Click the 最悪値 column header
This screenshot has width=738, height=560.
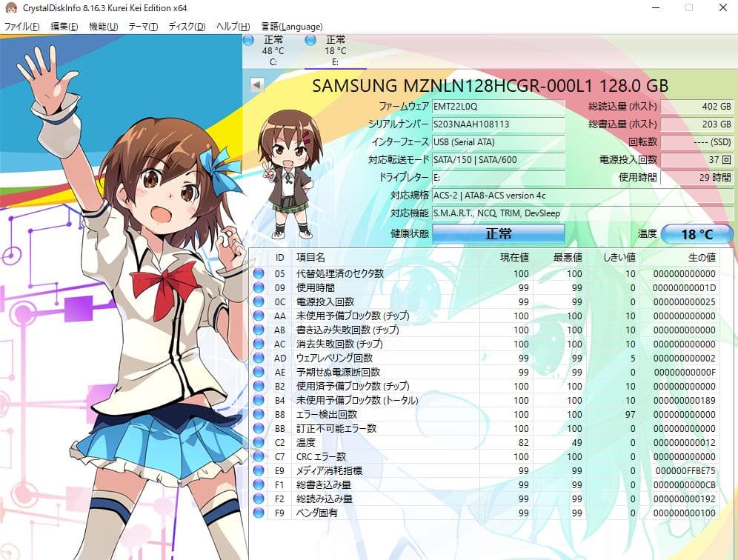560,258
